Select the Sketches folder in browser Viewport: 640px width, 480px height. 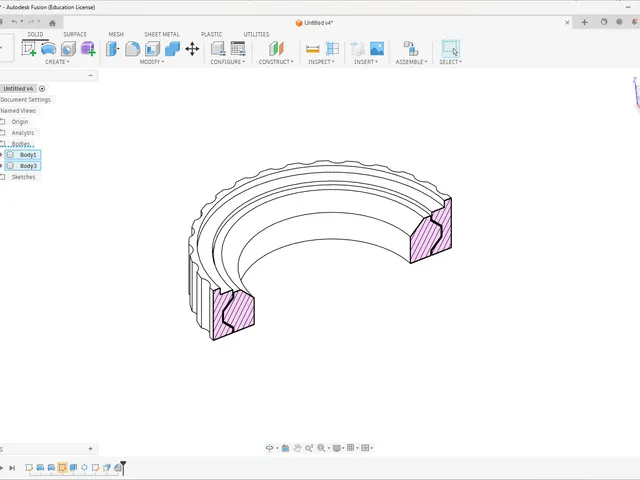[23, 177]
